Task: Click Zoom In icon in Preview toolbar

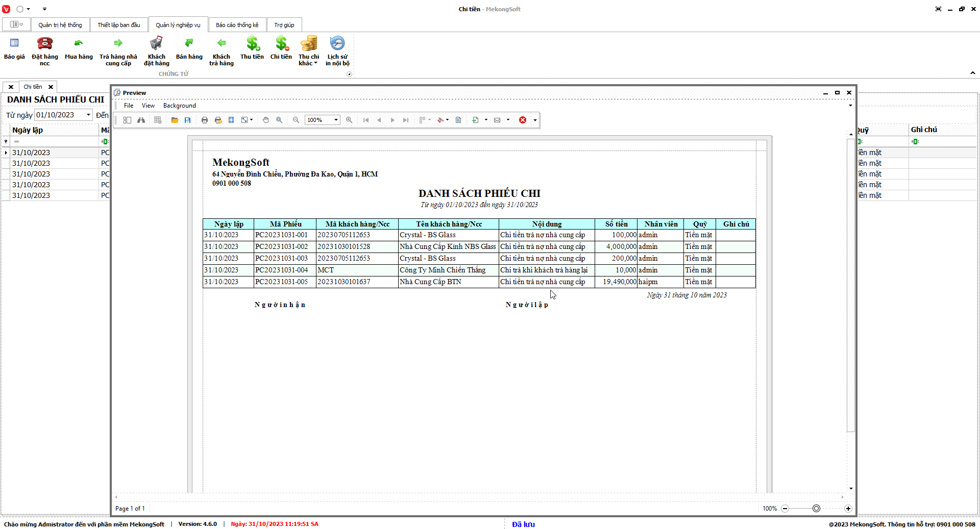Action: [x=349, y=120]
